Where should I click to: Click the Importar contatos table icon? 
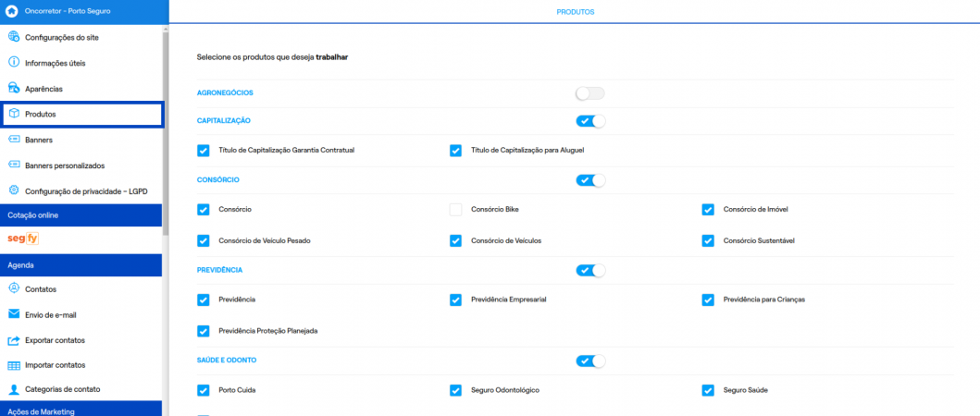coord(14,365)
